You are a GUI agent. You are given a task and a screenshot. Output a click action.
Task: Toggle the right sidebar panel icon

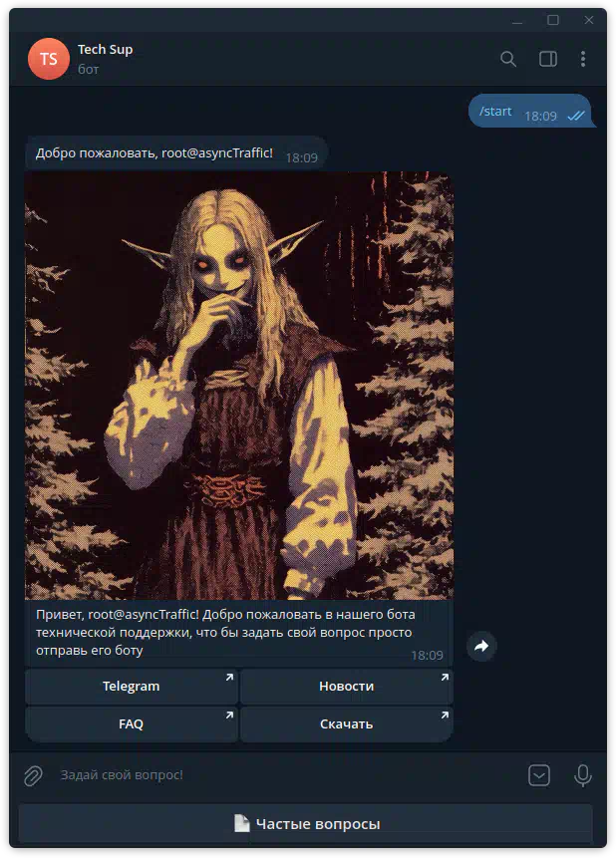[x=547, y=59]
